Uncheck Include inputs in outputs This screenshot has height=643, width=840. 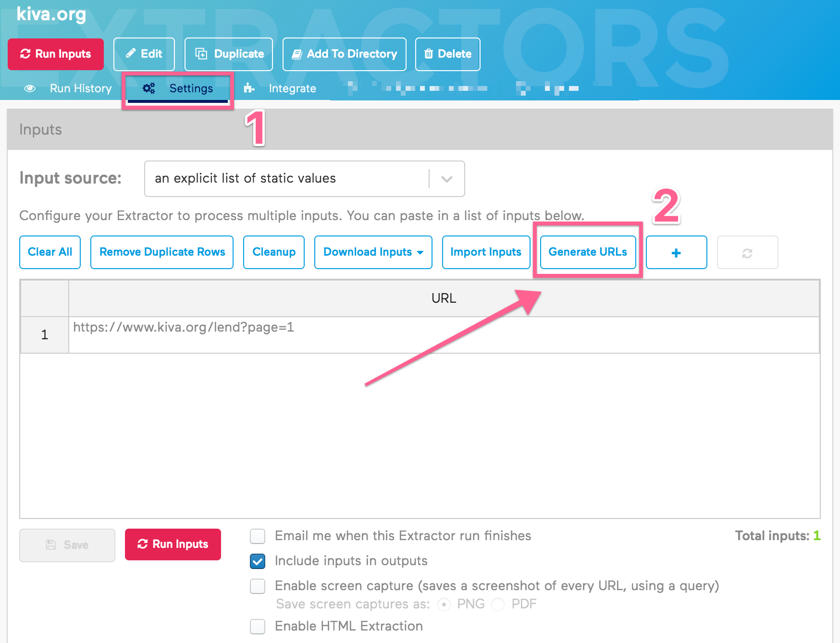pos(258,561)
